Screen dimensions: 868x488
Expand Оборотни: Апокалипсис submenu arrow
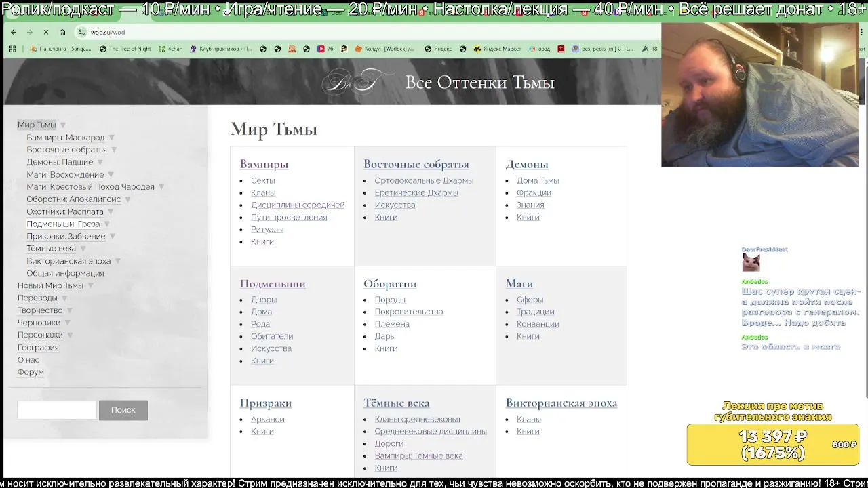[127, 199]
